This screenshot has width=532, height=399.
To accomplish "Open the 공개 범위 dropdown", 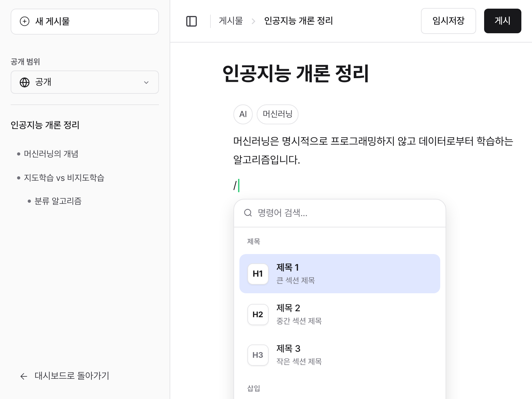I will (x=84, y=82).
